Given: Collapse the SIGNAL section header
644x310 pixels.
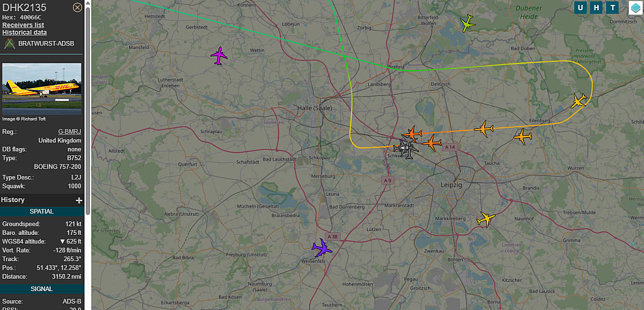Looking at the screenshot, I should (x=42, y=289).
